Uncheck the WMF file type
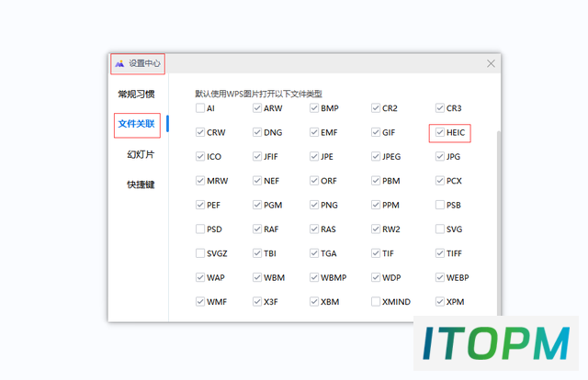Image resolution: width=588 pixels, height=380 pixels. point(200,302)
